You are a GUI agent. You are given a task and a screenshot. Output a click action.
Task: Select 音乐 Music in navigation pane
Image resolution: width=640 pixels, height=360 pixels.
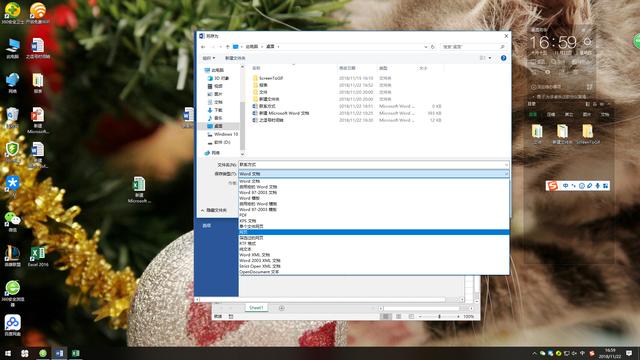click(x=215, y=118)
